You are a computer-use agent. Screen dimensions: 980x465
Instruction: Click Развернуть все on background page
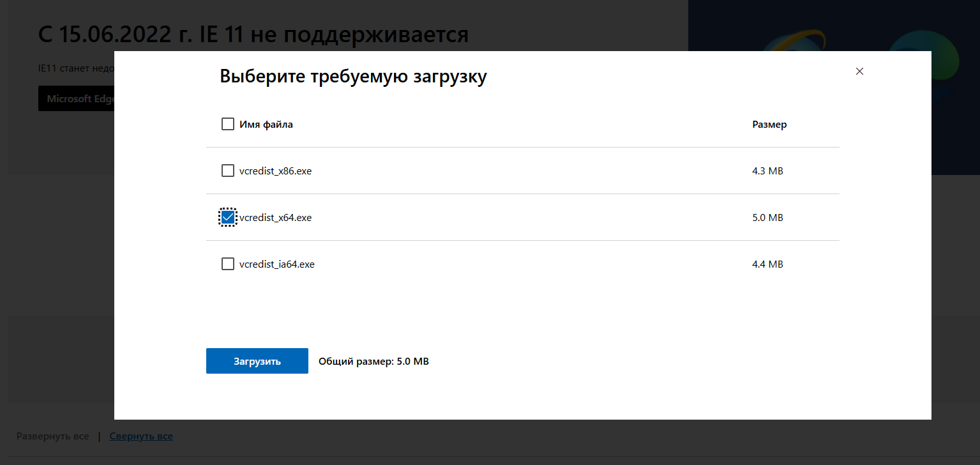pos(52,436)
